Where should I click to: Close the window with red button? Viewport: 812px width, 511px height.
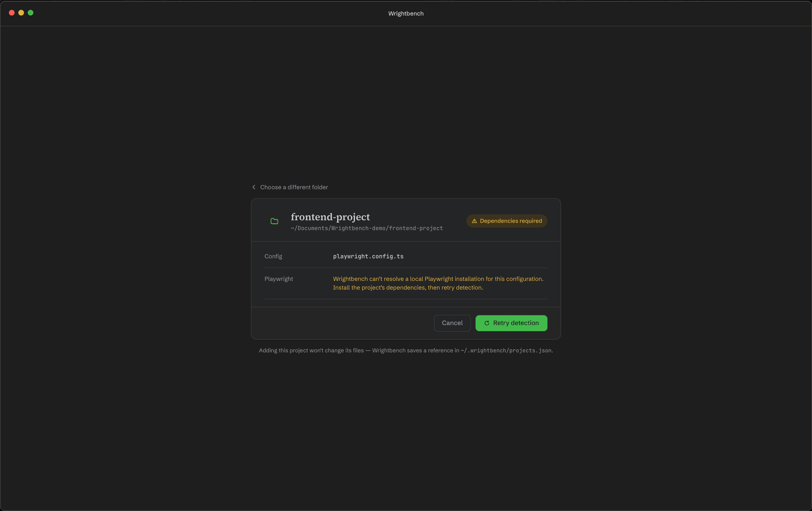pos(12,13)
